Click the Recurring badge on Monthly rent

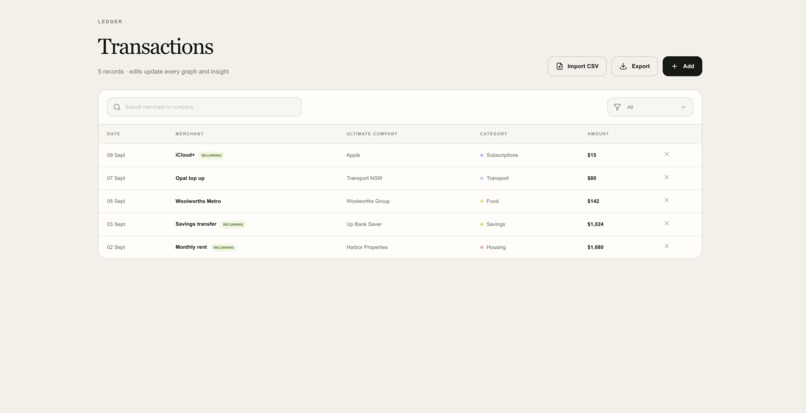coord(224,248)
